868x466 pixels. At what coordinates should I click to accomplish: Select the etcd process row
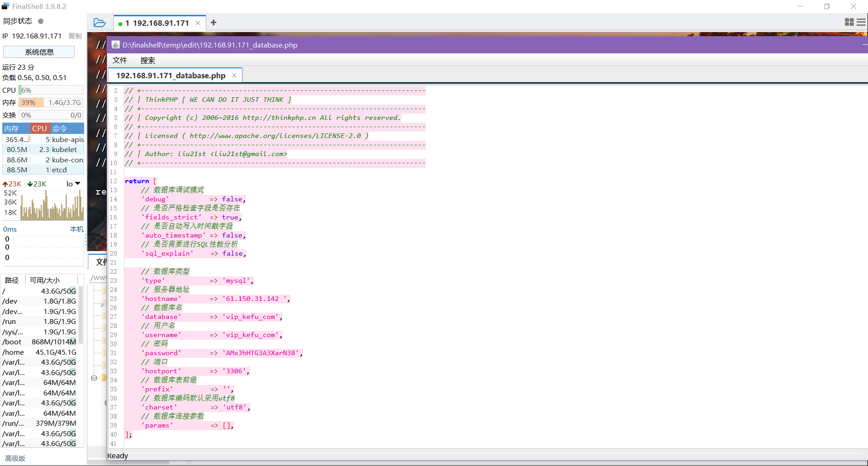tap(43, 170)
